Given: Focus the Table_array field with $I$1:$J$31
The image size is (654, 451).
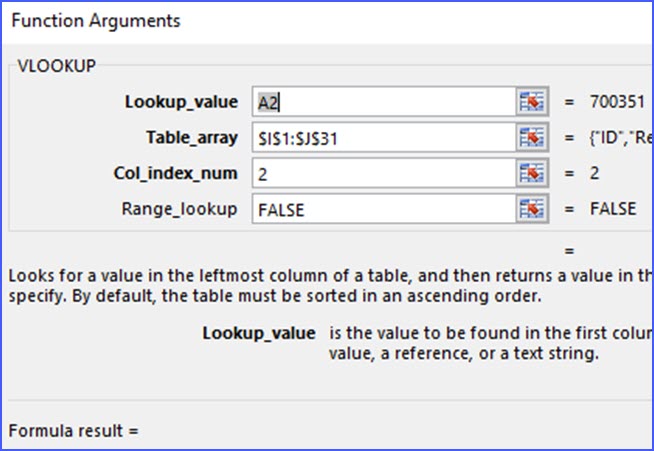Looking at the screenshot, I should click(383, 137).
